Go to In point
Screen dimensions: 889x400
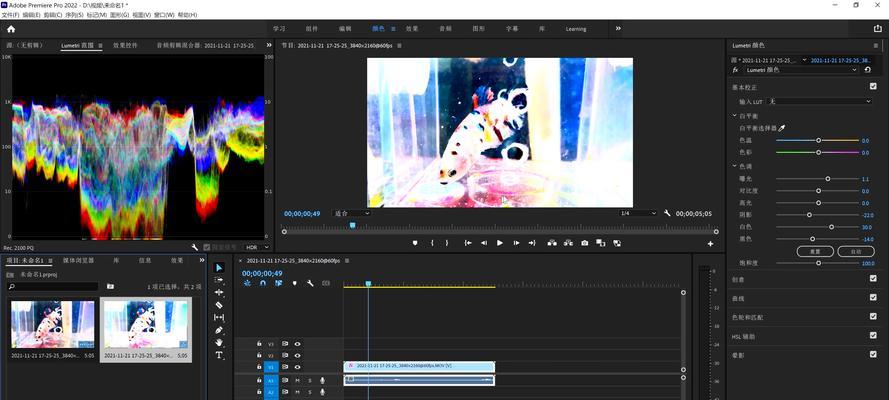[x=468, y=243]
